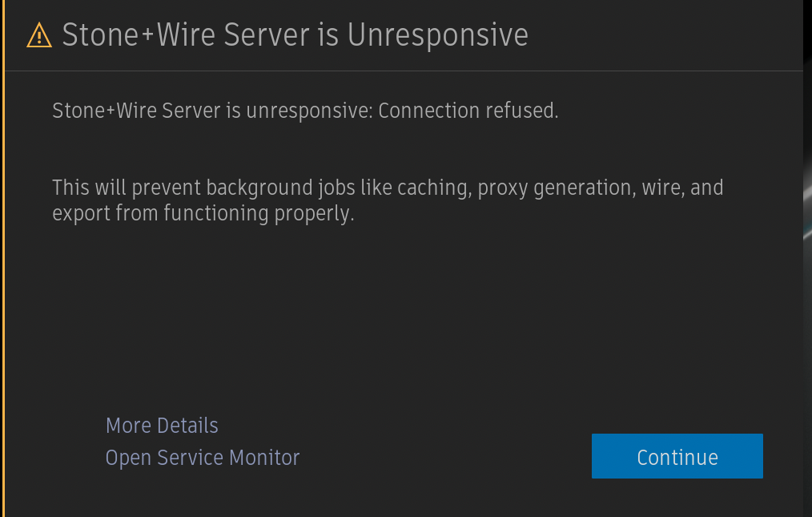Image resolution: width=812 pixels, height=517 pixels.
Task: Click the Open Service Monitor link
Action: [203, 458]
